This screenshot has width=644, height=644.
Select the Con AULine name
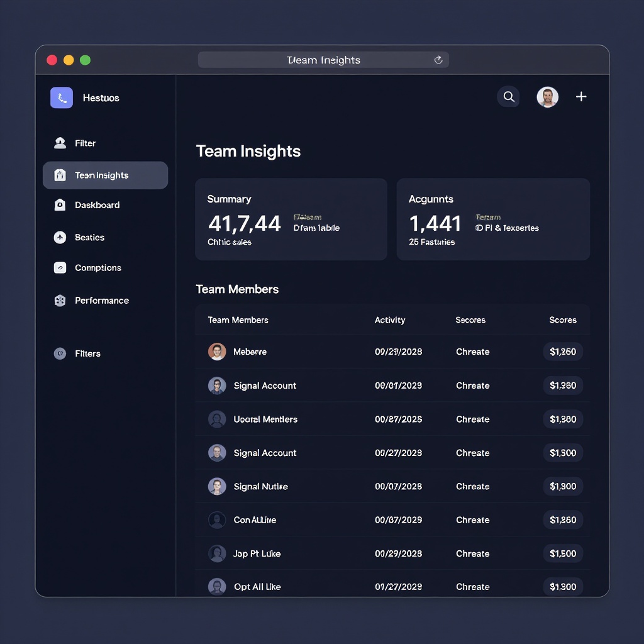click(255, 520)
